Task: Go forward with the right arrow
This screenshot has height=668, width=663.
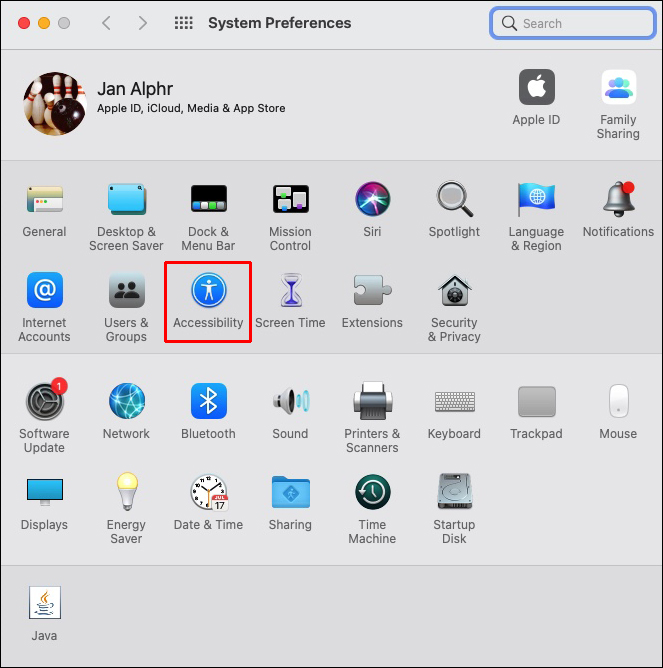Action: pos(143,23)
